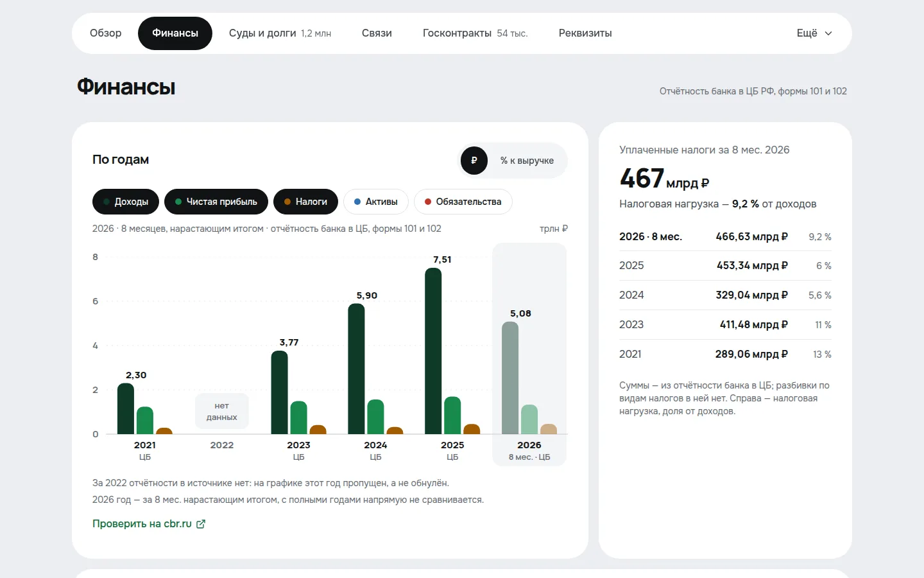Select the 411,48 млрд ₽ value for 2023

pos(753,325)
